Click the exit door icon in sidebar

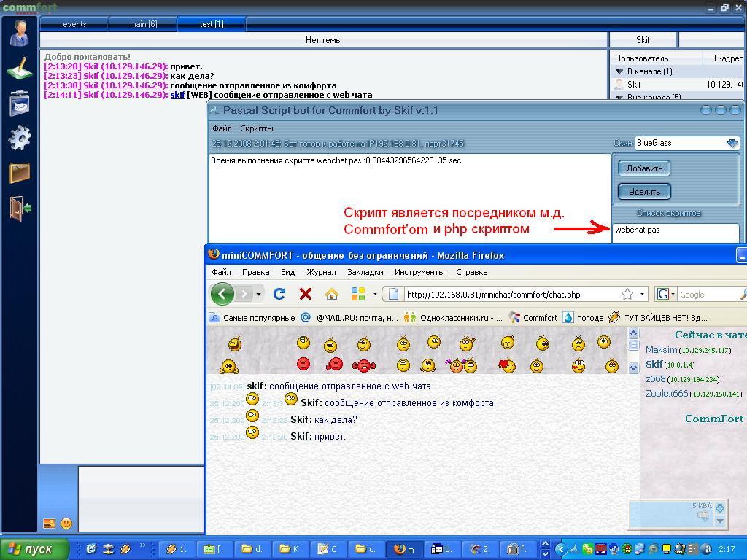click(x=20, y=208)
